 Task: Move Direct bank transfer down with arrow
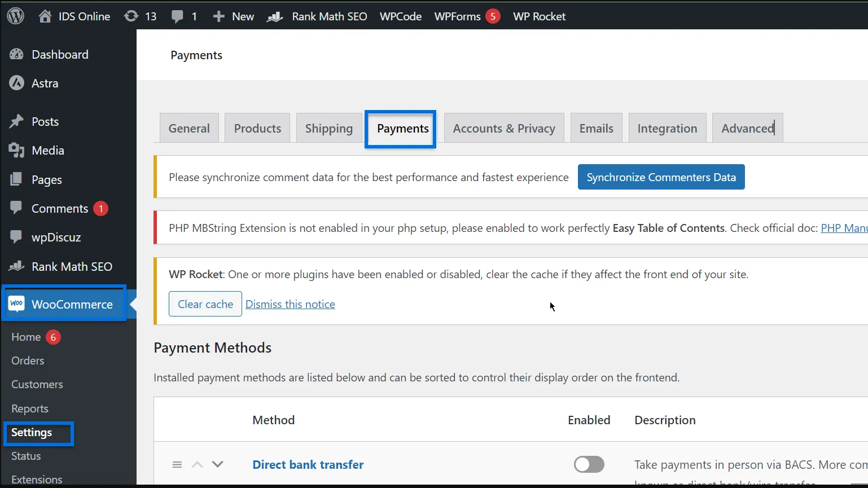coord(217,464)
